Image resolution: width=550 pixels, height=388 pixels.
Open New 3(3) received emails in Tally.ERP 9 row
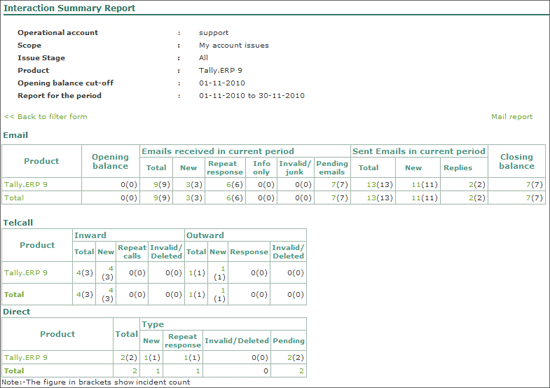(194, 184)
